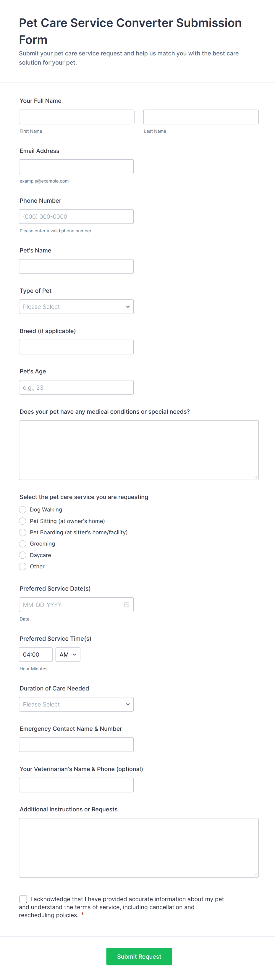Open Duration of Care Needed dropdown
This screenshot has width=275, height=980.
[x=76, y=704]
